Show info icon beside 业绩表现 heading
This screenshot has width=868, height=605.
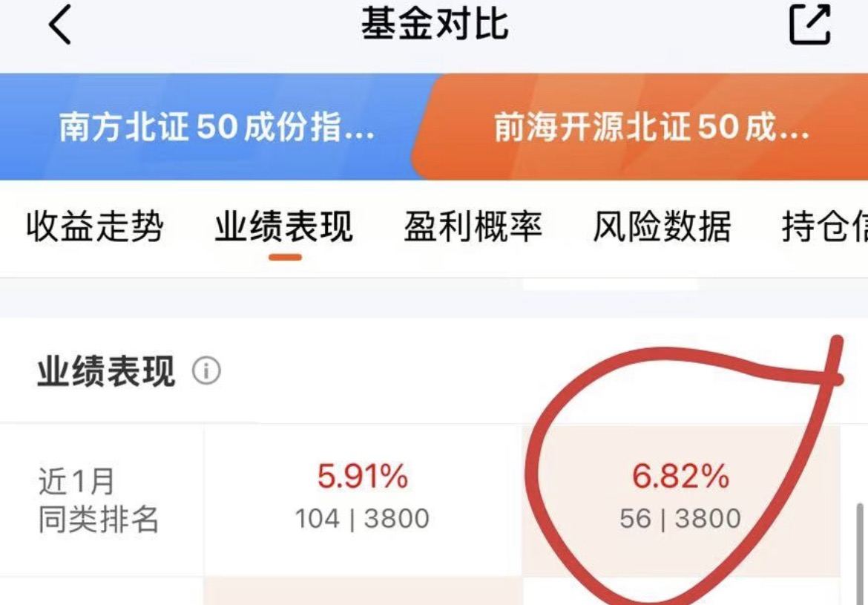206,370
